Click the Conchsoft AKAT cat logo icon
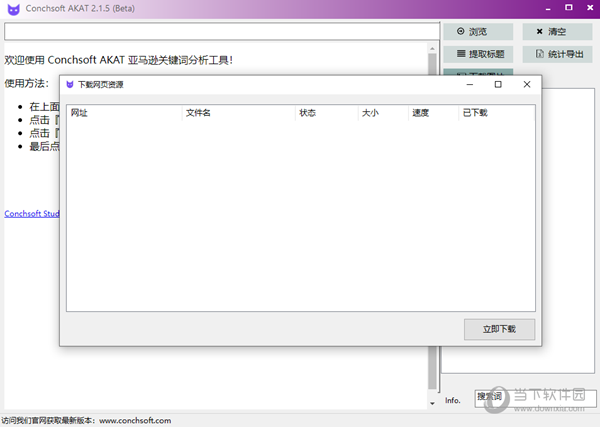This screenshot has width=600, height=427. (13, 9)
